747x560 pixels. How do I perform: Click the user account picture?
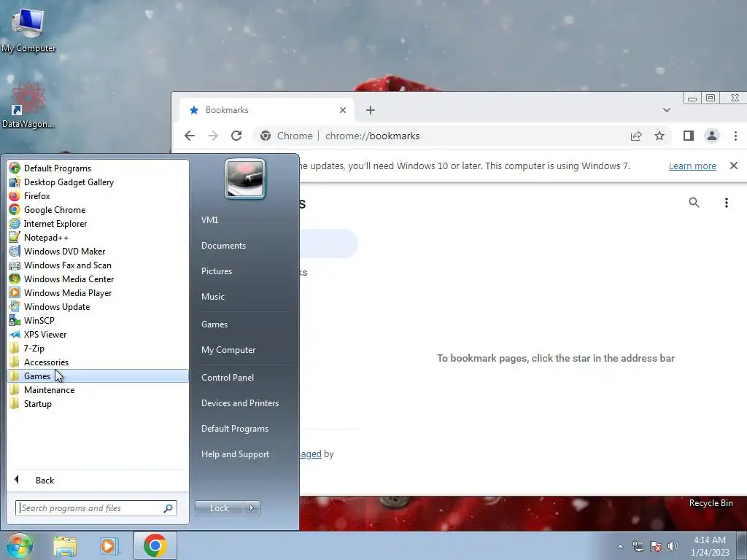(x=245, y=179)
